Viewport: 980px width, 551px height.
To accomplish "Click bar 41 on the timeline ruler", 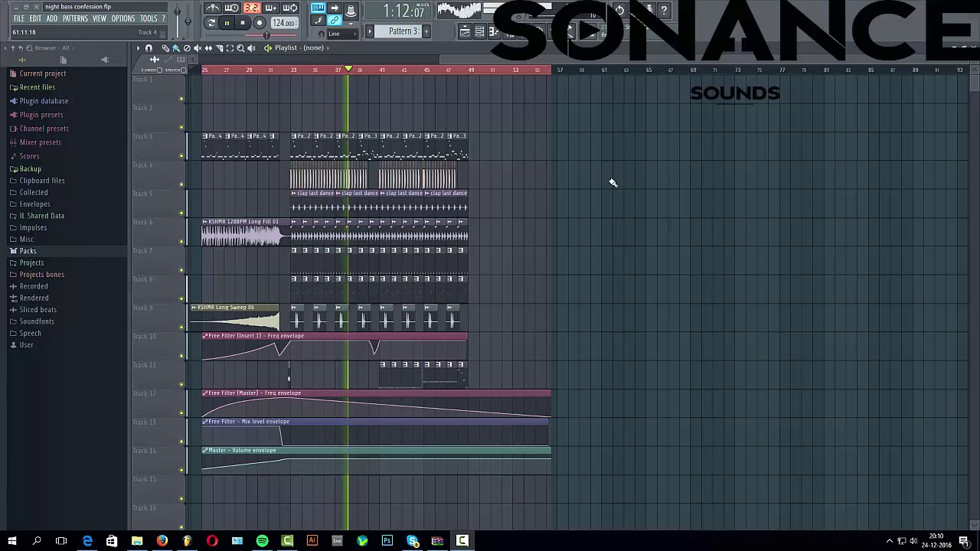I will (x=382, y=70).
